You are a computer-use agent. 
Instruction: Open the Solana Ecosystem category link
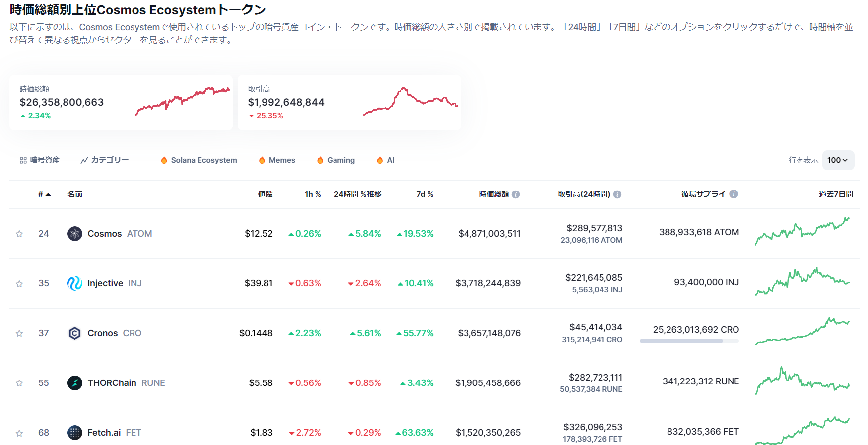[199, 160]
